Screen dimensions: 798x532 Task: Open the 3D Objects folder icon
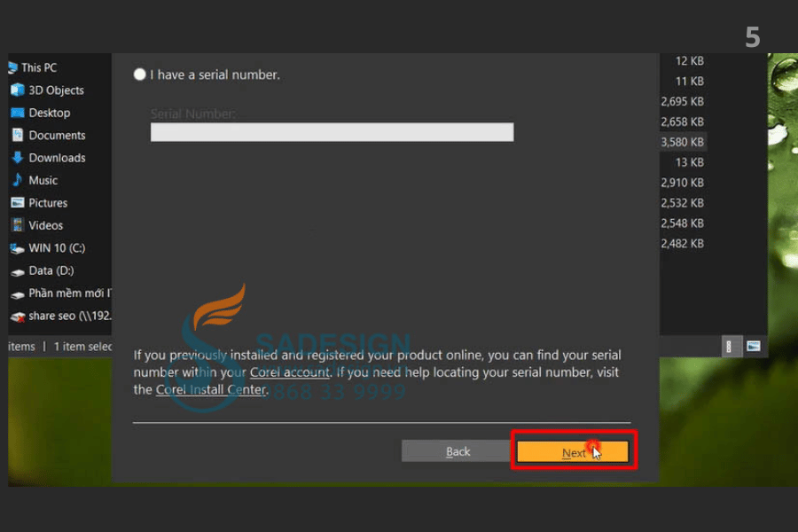click(18, 90)
